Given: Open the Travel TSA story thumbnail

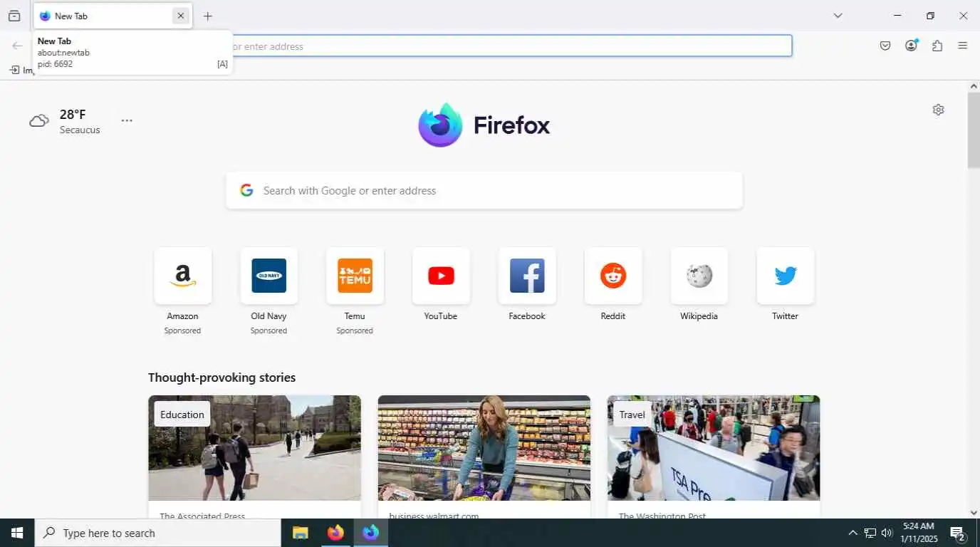Looking at the screenshot, I should (x=714, y=449).
